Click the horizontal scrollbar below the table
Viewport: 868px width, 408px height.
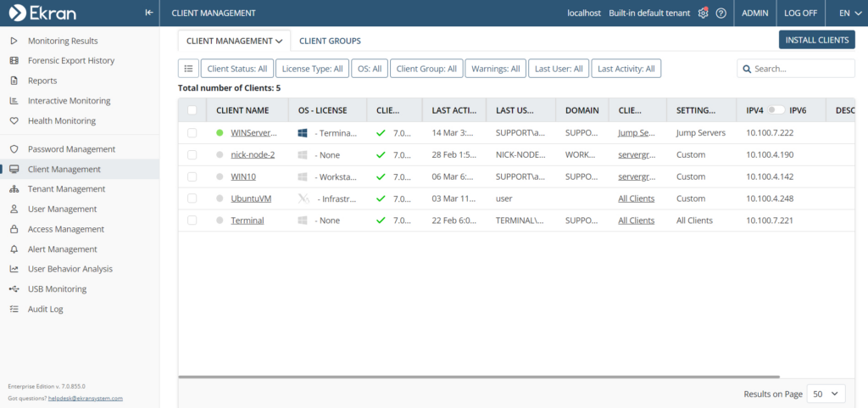[479, 377]
